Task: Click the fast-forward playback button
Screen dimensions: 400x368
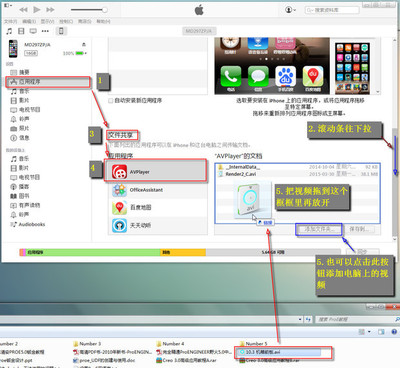Action: click(50, 10)
